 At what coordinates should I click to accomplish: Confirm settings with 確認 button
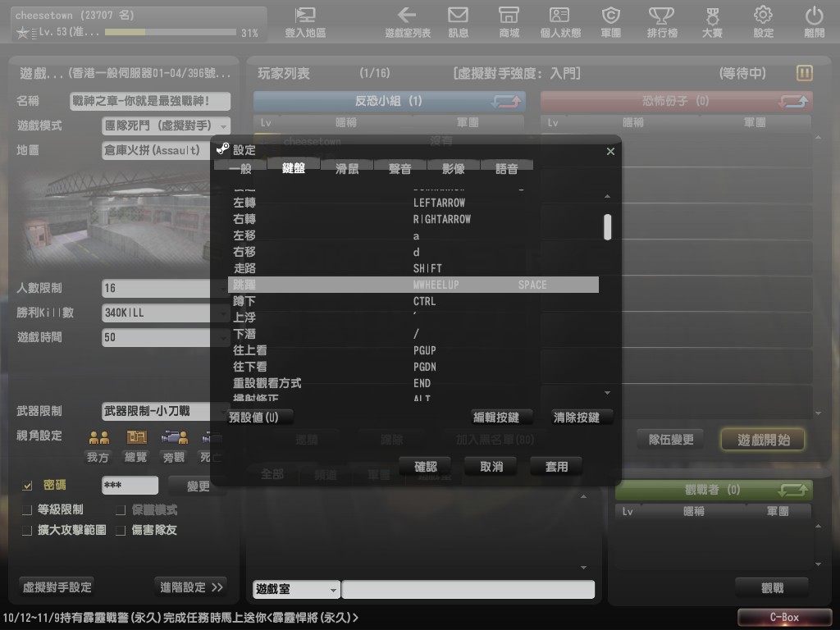426,467
